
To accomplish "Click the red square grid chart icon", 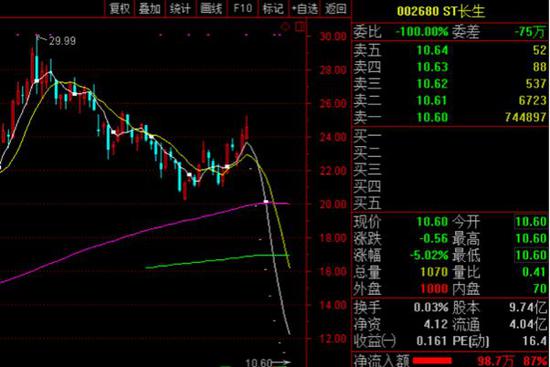I will pyautogui.click(x=300, y=27).
